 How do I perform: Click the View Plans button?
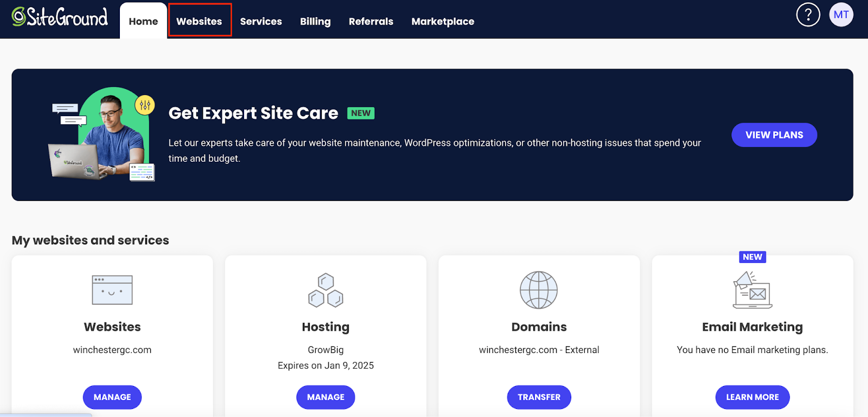[774, 135]
